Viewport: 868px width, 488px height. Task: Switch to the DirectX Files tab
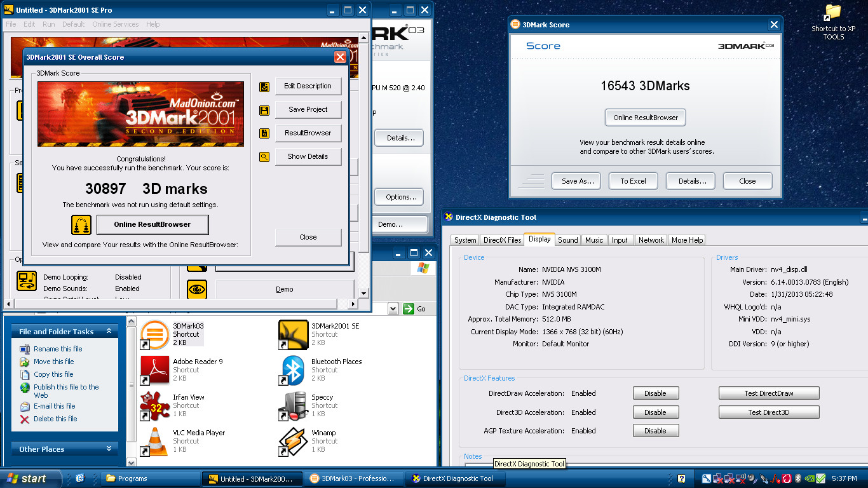[x=502, y=240]
